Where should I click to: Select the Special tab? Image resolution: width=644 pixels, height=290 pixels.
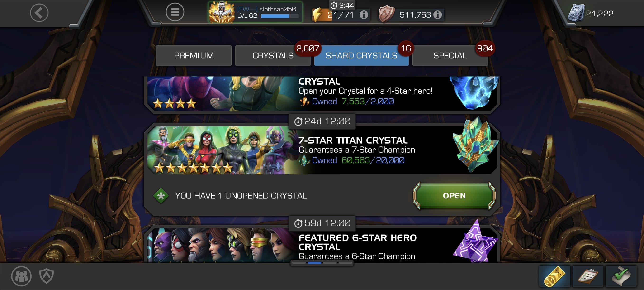click(450, 56)
